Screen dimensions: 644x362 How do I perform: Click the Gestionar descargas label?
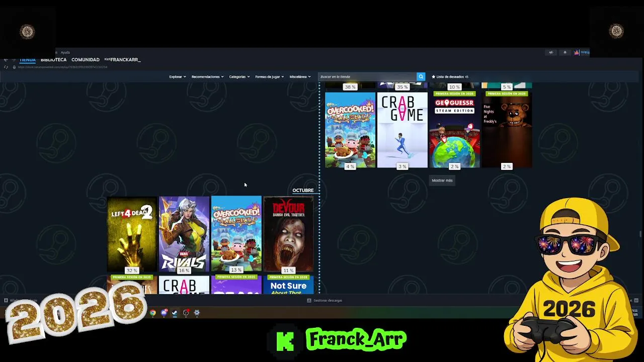tap(328, 301)
